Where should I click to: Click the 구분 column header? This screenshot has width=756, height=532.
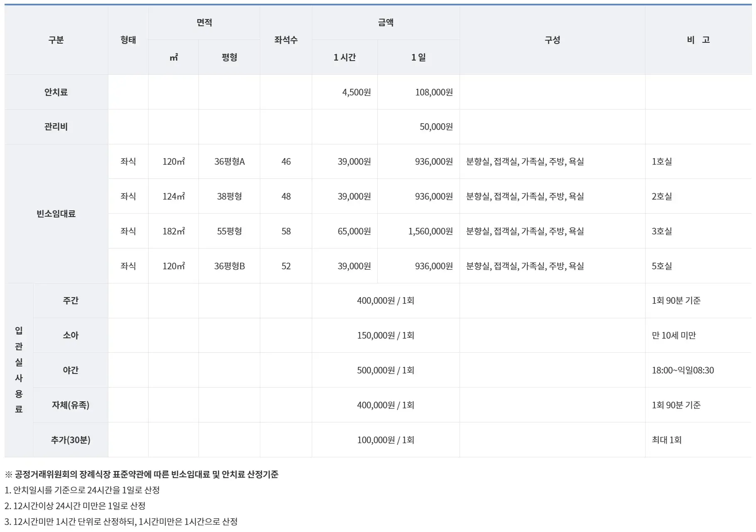click(56, 40)
